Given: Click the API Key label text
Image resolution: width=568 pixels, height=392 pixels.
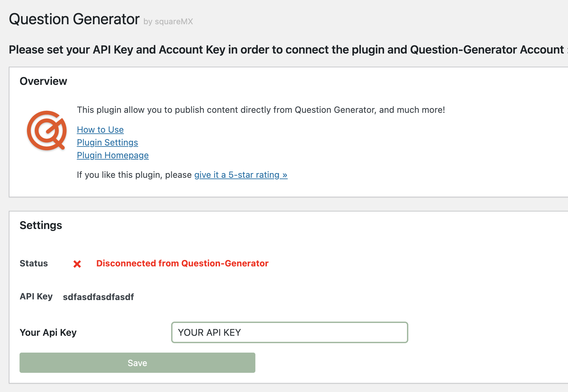Looking at the screenshot, I should pos(36,297).
